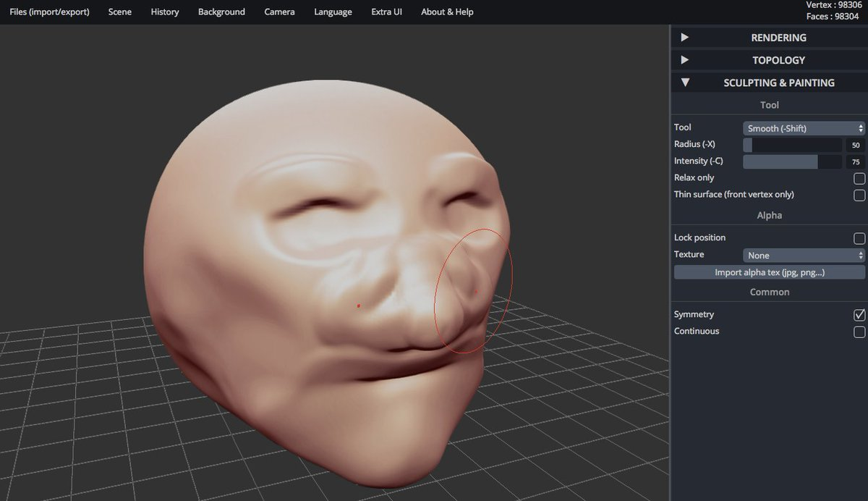Viewport: 868px width, 501px height.
Task: Open the Texture dropdown set to None
Action: tap(804, 256)
